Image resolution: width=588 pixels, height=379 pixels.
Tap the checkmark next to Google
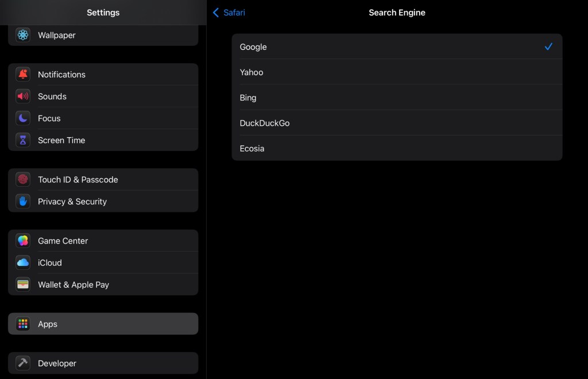548,47
